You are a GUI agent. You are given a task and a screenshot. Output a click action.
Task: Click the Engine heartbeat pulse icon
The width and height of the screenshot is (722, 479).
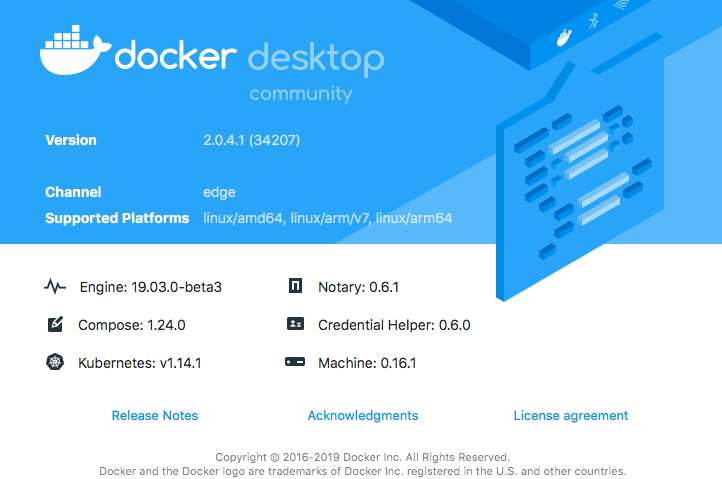click(x=55, y=287)
